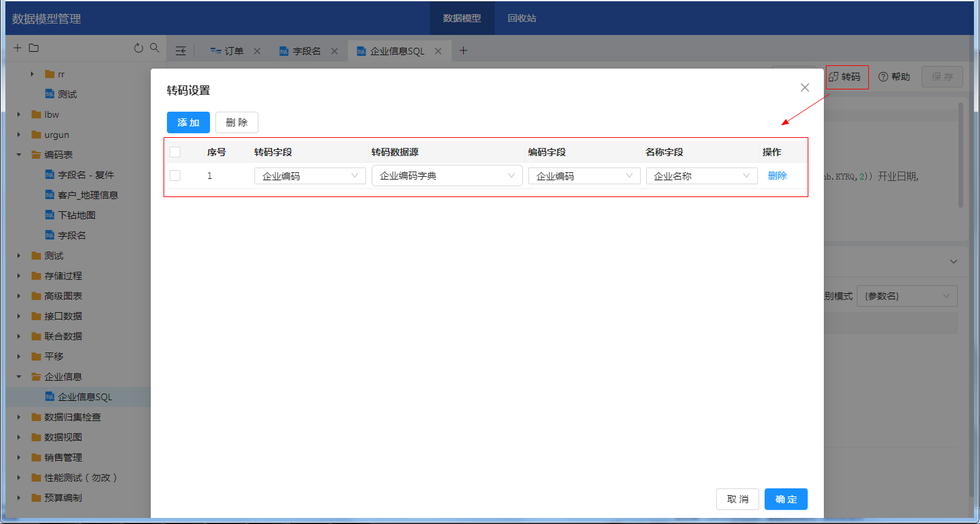Click the refresh icon above the tree
The height and width of the screenshot is (524, 980).
coord(139,48)
